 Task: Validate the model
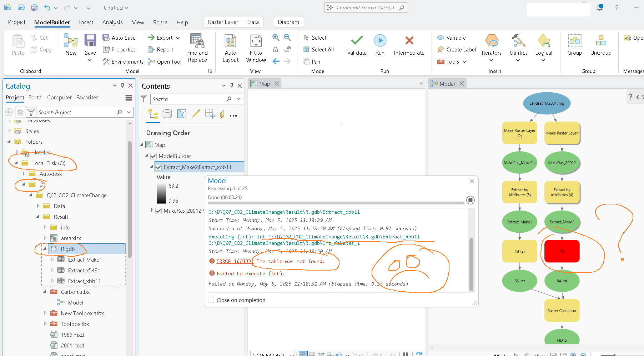[x=356, y=45]
